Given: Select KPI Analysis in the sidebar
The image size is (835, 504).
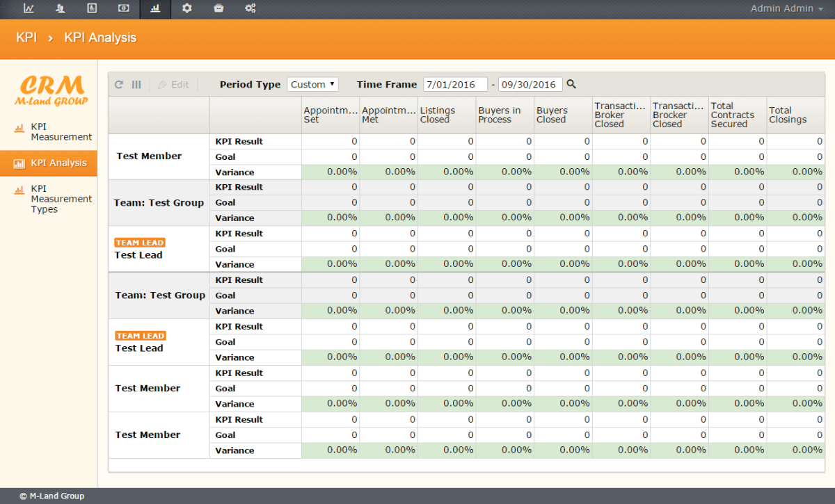Looking at the screenshot, I should (x=58, y=163).
